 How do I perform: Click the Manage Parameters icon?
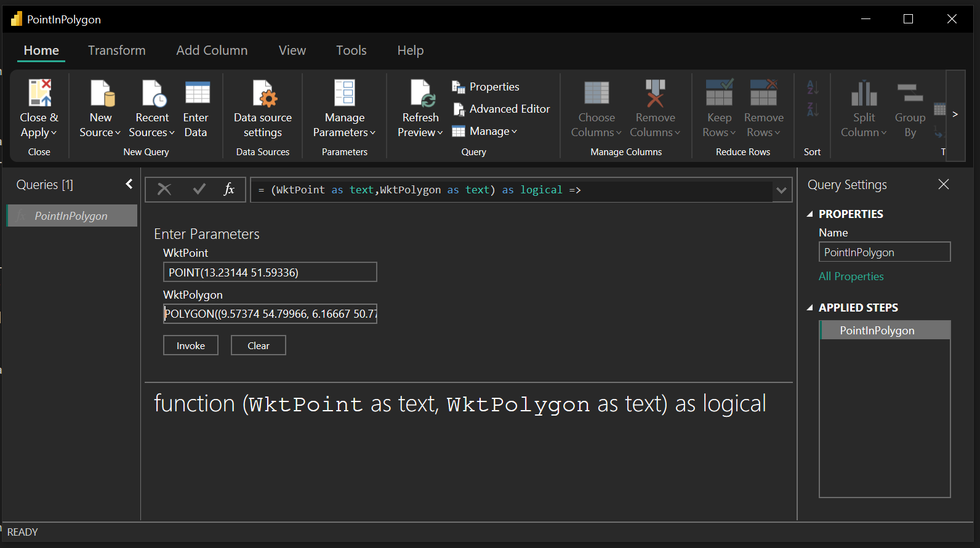(x=344, y=92)
